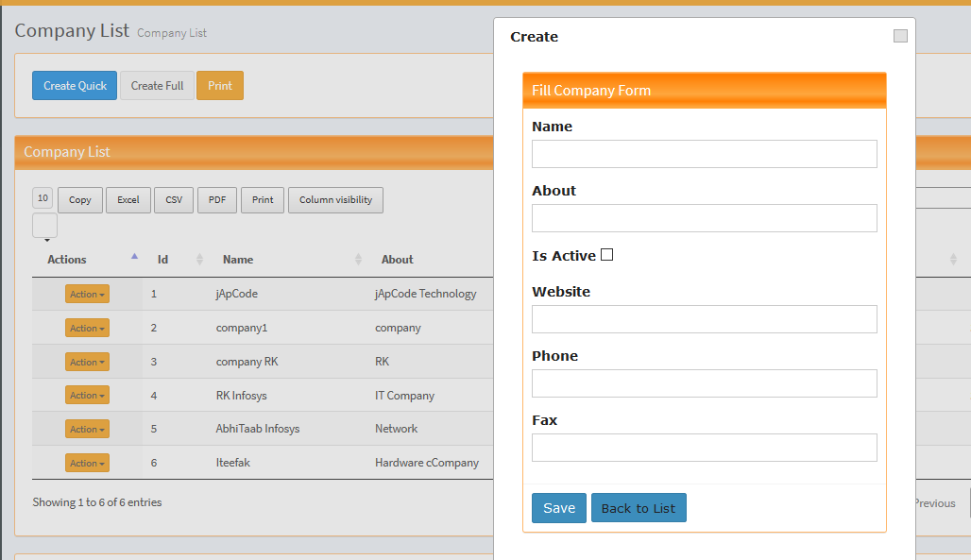The height and width of the screenshot is (560, 971).
Task: Open the empty dropdown below page length
Action: (x=44, y=226)
